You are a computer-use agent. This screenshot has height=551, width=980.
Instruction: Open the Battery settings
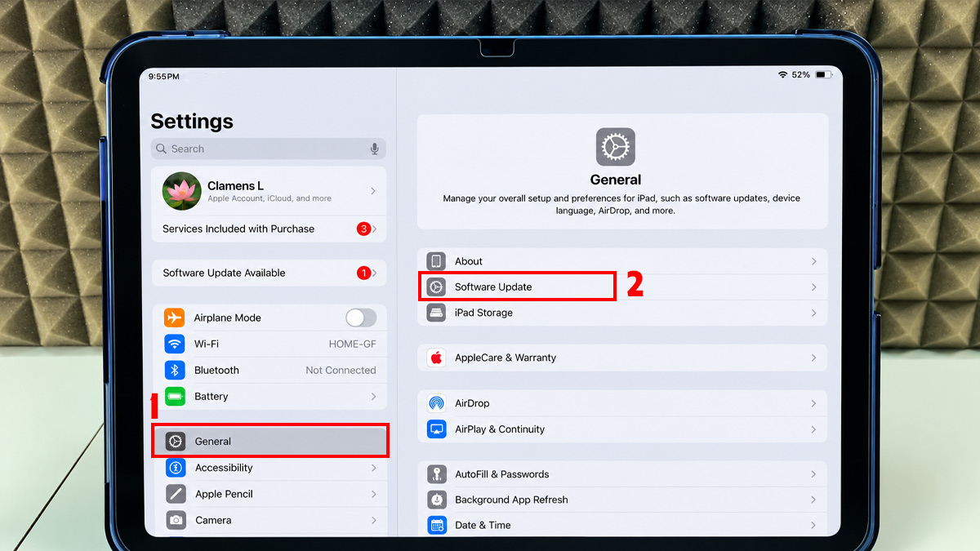269,396
